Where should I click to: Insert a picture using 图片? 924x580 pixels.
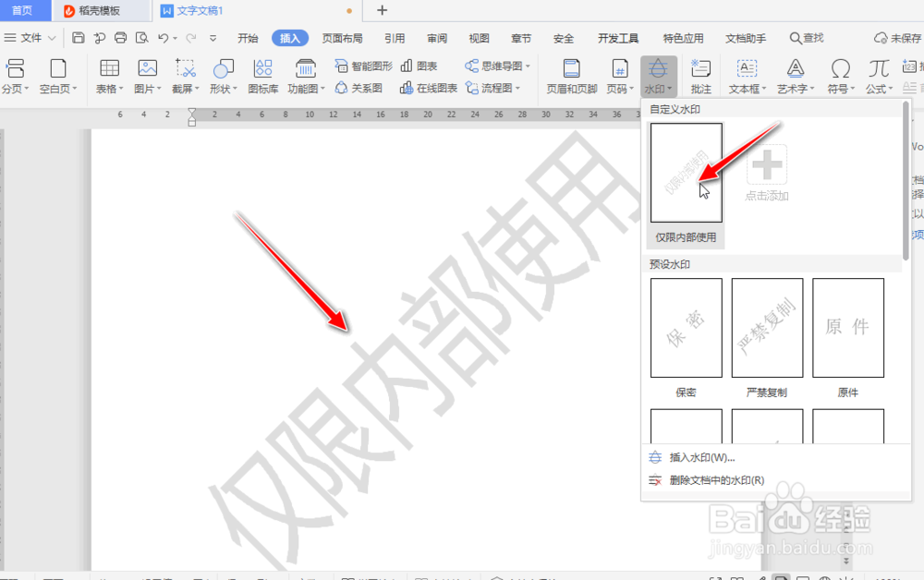[147, 76]
